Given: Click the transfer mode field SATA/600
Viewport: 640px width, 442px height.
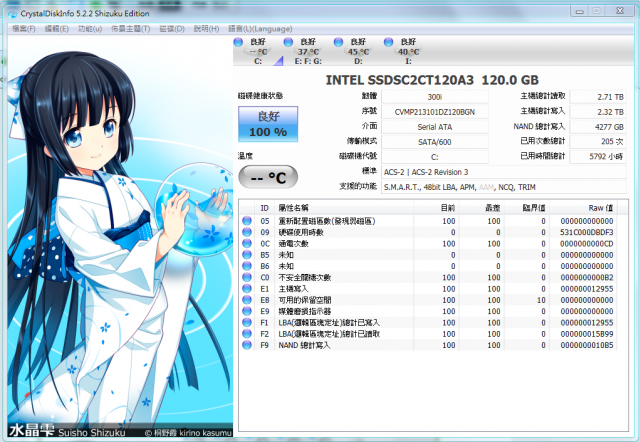Looking at the screenshot, I should point(435,142).
